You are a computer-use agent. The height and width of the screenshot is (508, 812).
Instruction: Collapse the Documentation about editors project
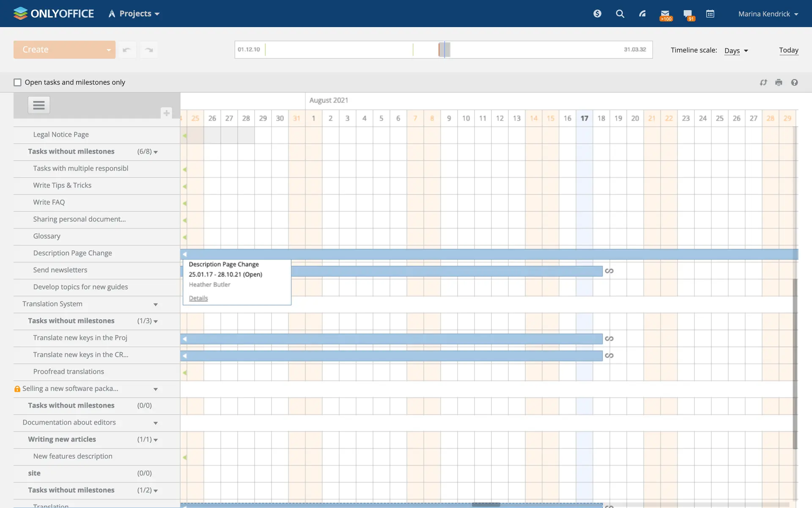[156, 423]
